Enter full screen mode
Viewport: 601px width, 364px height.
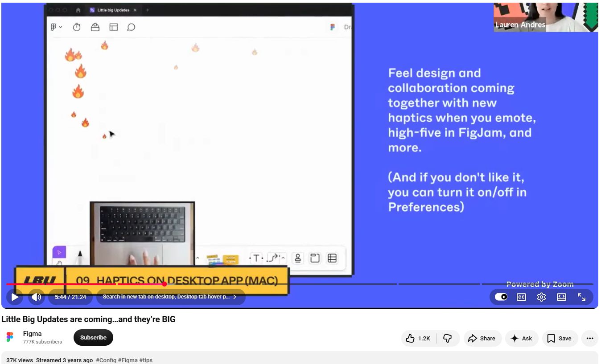582,297
